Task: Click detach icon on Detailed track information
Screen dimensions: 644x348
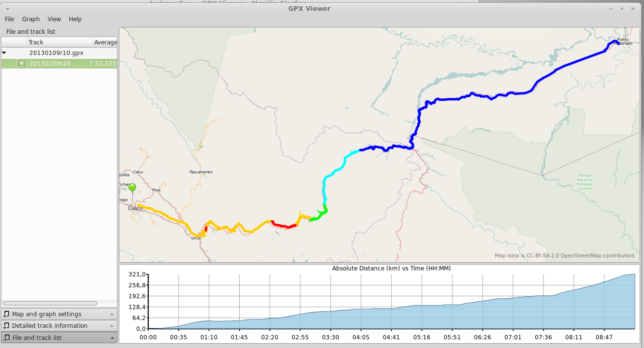Action: (x=6, y=326)
